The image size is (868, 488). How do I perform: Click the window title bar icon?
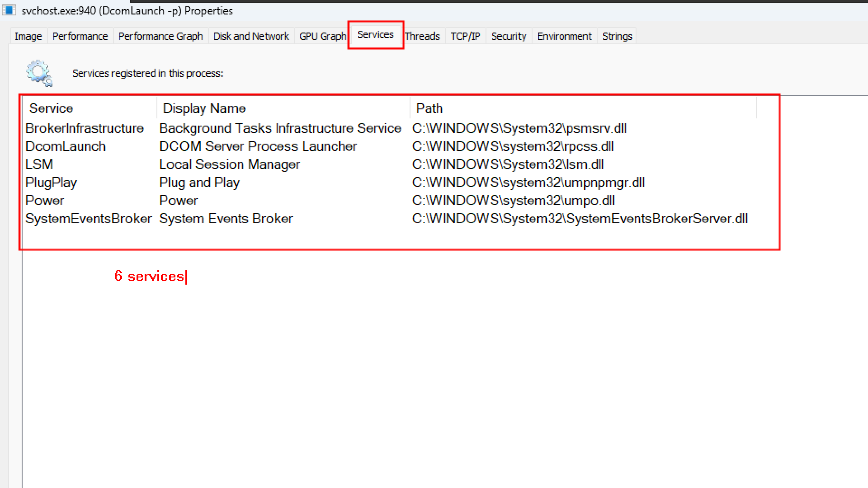9,10
